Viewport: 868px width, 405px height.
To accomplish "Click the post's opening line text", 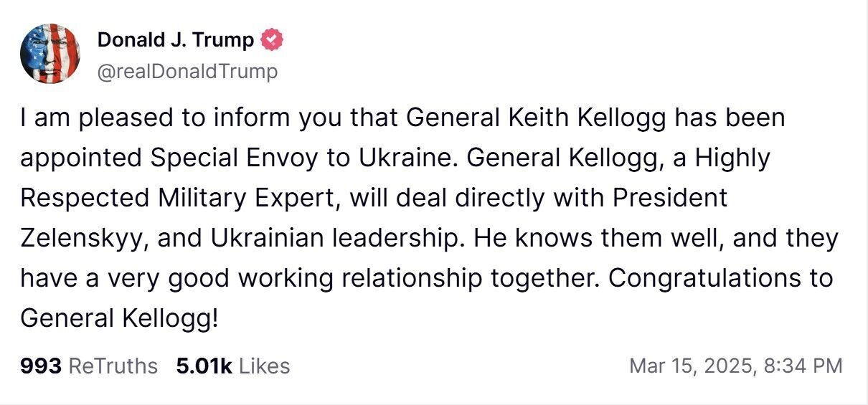I will (402, 118).
